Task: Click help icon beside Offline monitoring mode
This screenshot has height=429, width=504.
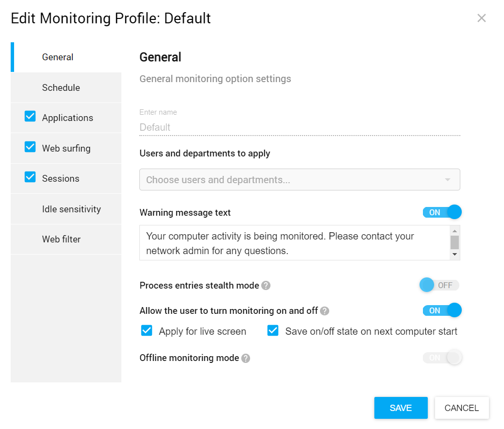Action: point(246,359)
